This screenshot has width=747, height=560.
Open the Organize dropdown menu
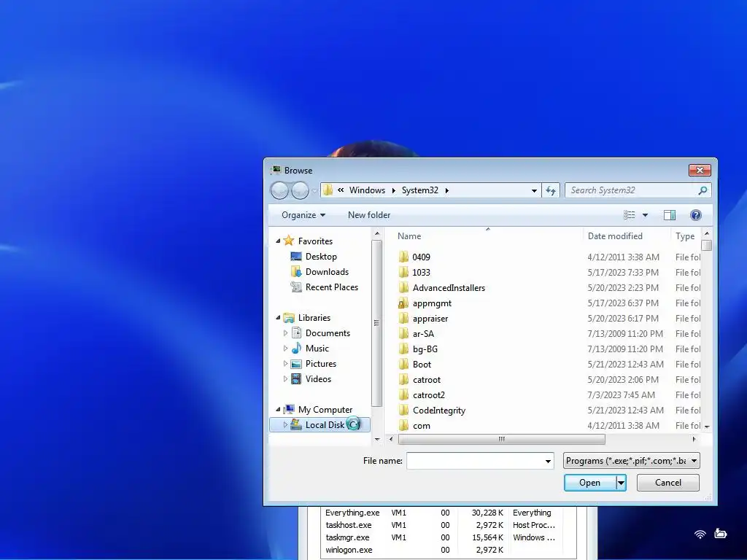click(303, 215)
